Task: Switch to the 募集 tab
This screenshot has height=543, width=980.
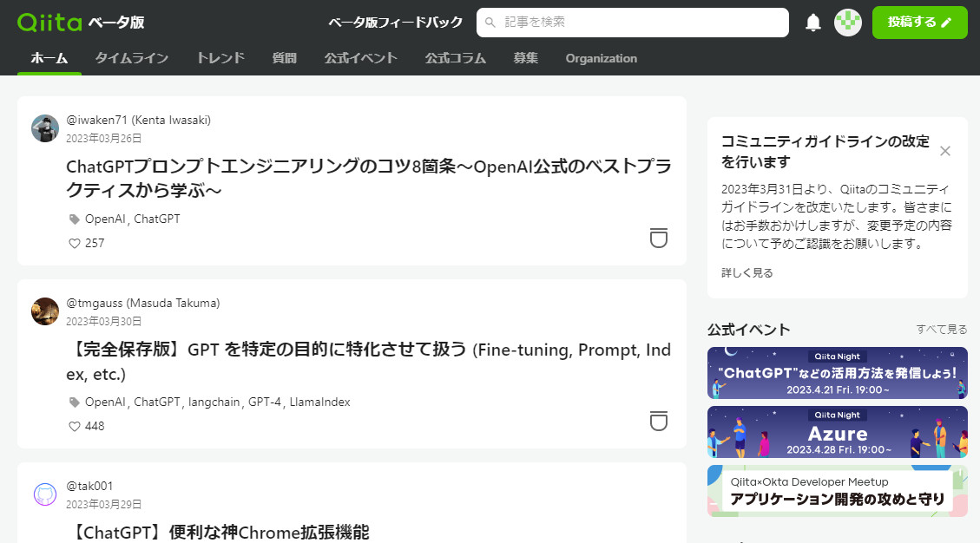Action: (x=526, y=58)
